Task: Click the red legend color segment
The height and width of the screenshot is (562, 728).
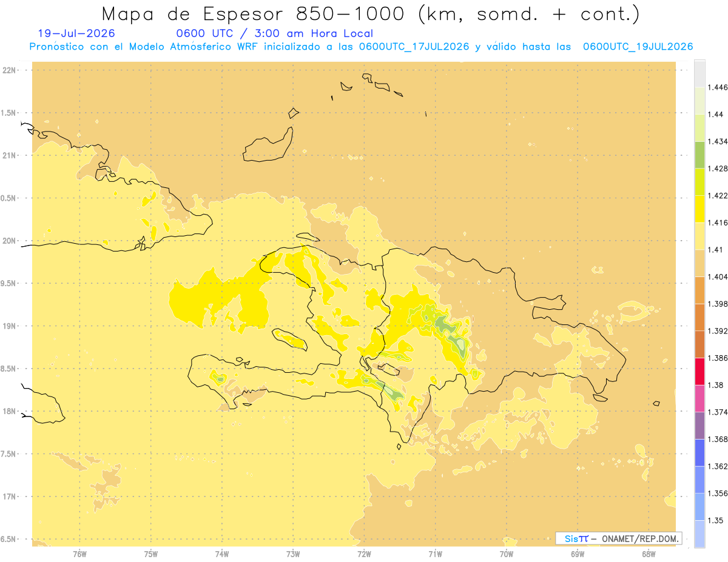Action: pos(699,371)
